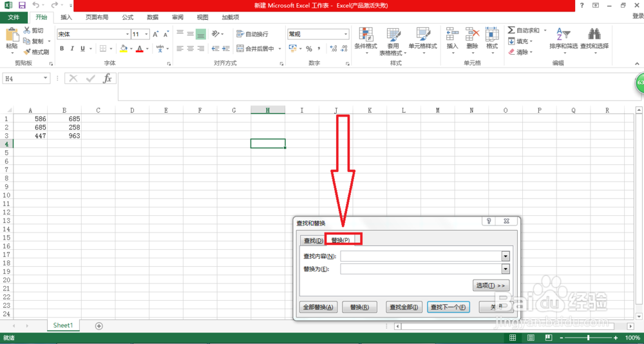
Task: Open the Find what history dropdown arrow
Action: pos(506,256)
